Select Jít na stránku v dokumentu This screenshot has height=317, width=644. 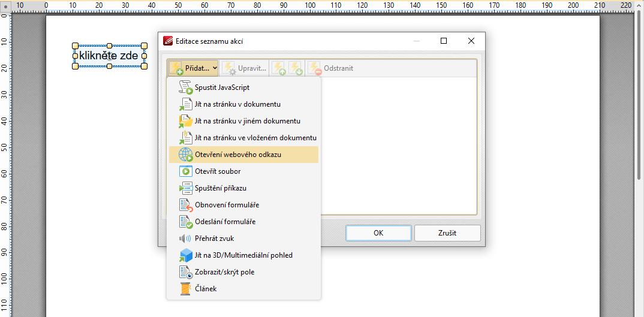pos(243,104)
